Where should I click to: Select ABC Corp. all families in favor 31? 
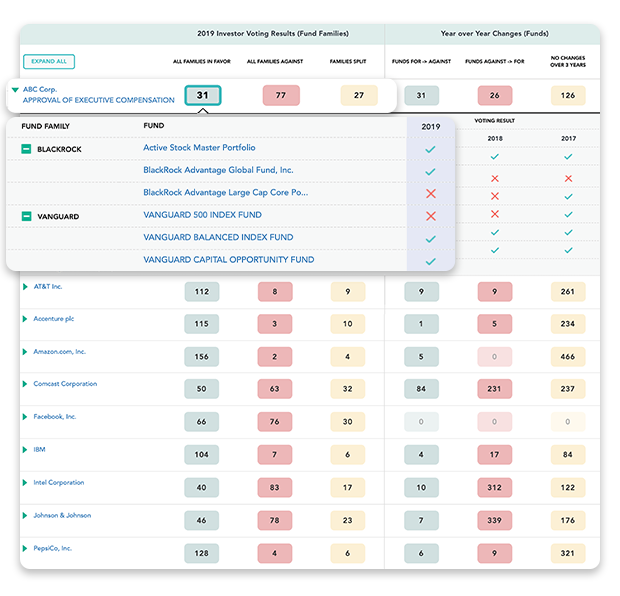[x=203, y=95]
